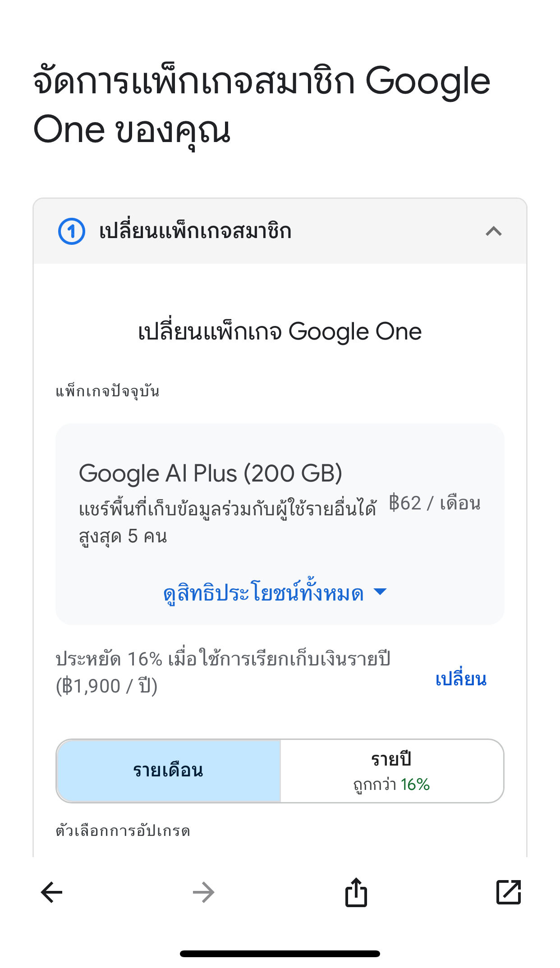Tap the Google AI Plus (200 GB) title
The width and height of the screenshot is (560, 968).
coord(211,473)
